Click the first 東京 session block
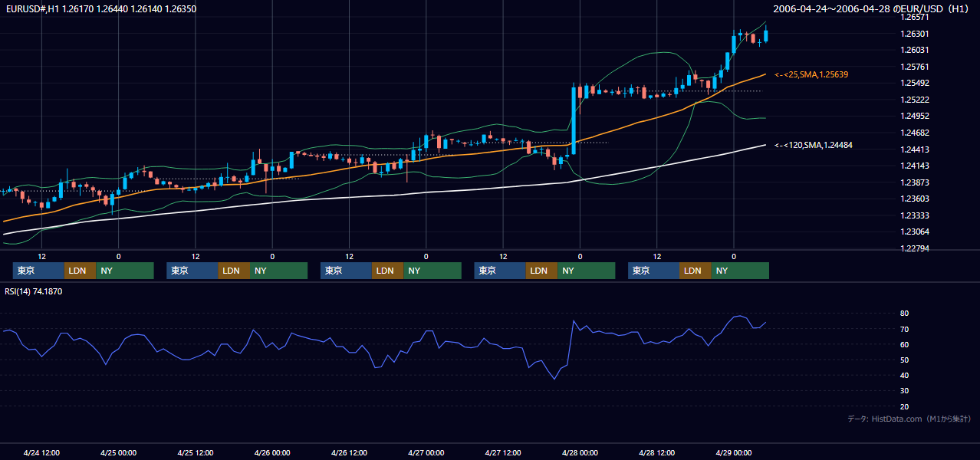Viewport: 980px width, 460px height. tap(38, 271)
